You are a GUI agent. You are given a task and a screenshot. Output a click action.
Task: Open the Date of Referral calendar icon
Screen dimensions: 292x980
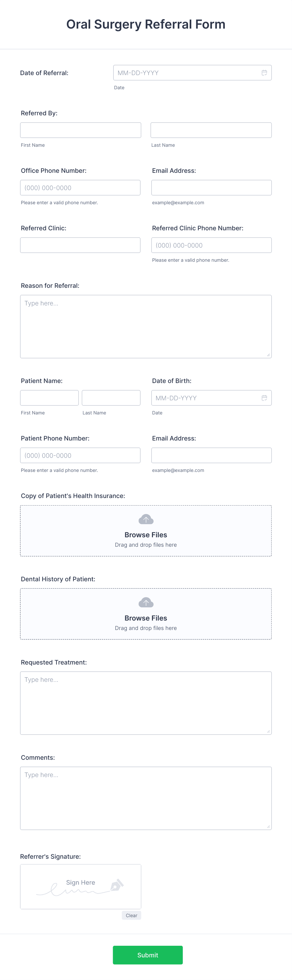[x=264, y=73]
